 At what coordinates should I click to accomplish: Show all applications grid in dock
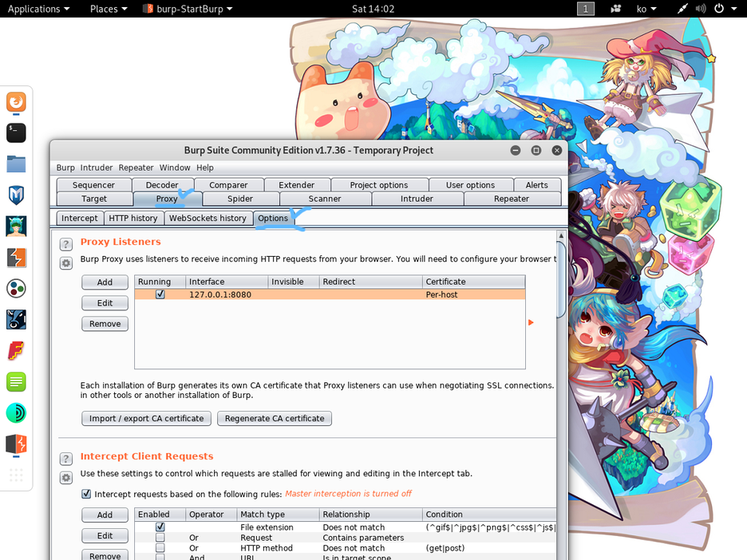pos(16,475)
